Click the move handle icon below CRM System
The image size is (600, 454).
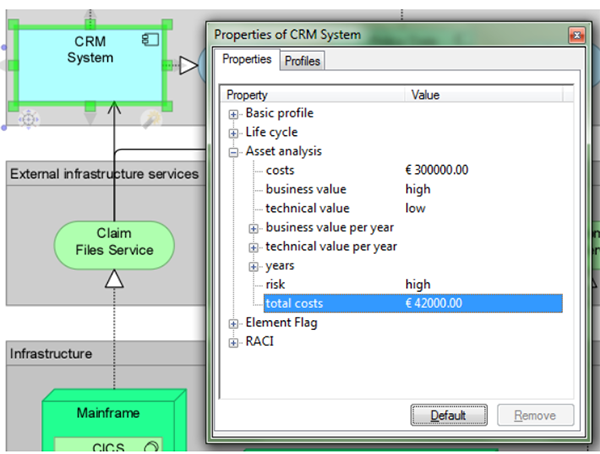(28, 119)
